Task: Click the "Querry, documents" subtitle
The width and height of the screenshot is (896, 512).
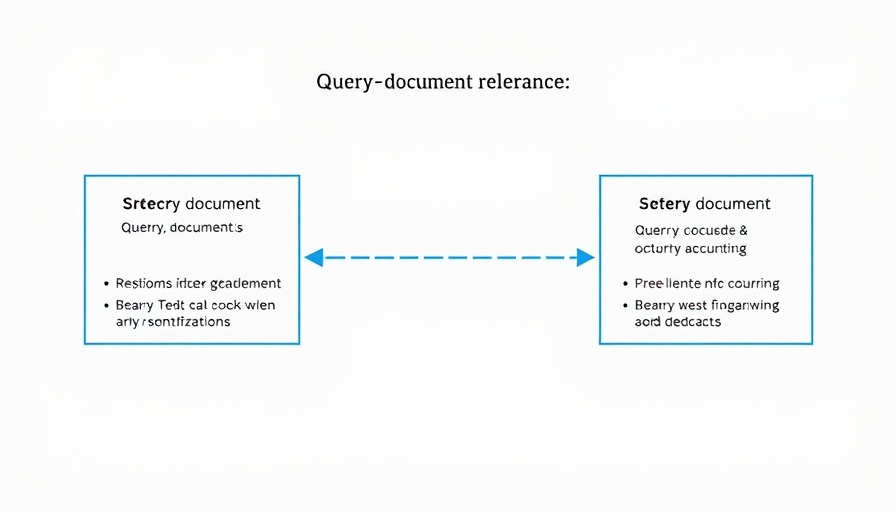Action: pyautogui.click(x=182, y=227)
